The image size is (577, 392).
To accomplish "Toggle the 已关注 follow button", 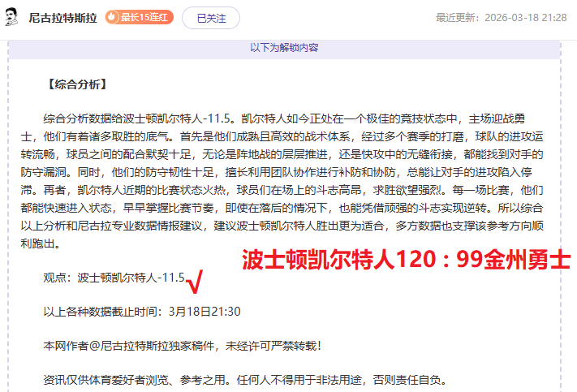I will click(x=211, y=17).
